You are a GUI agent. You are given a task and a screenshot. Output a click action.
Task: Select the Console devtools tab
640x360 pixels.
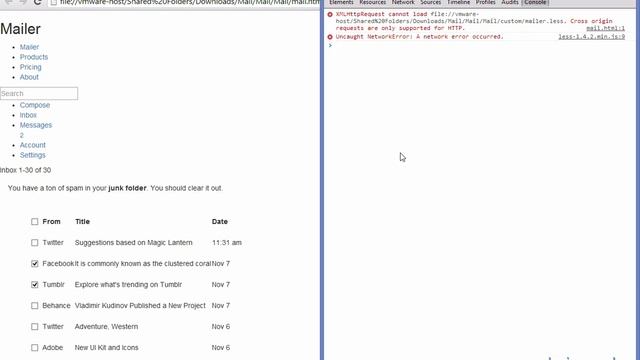point(535,2)
